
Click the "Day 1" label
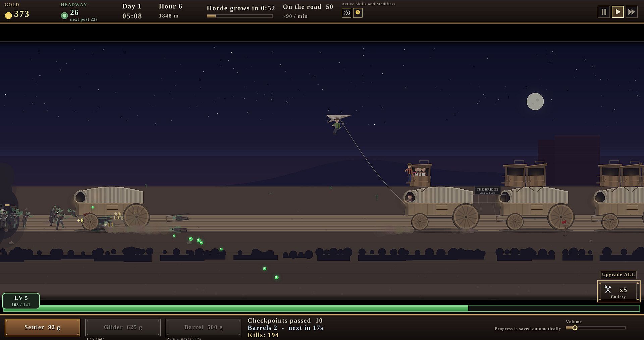tap(132, 6)
